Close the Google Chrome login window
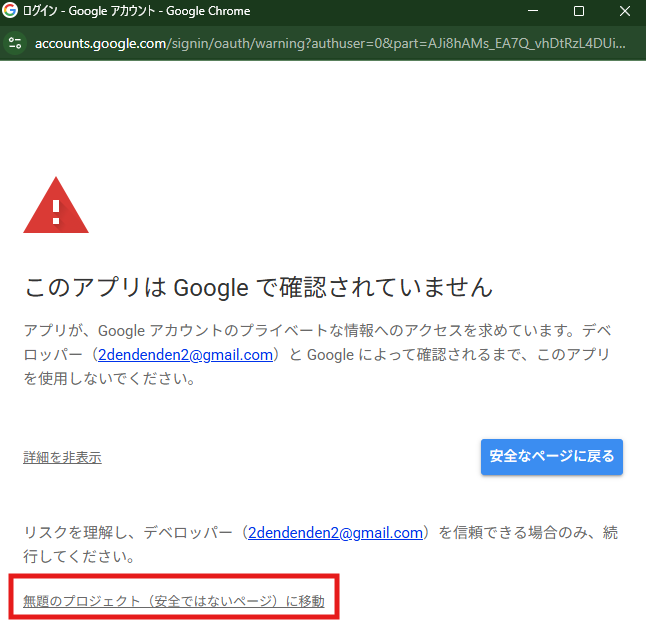Image resolution: width=646 pixels, height=621 pixels. coord(625,11)
